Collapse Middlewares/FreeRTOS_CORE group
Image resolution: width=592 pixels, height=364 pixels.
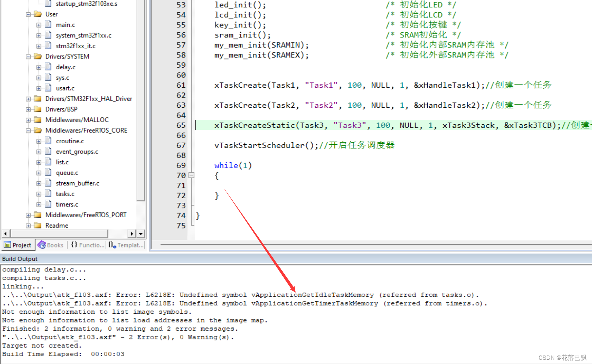click(x=28, y=131)
